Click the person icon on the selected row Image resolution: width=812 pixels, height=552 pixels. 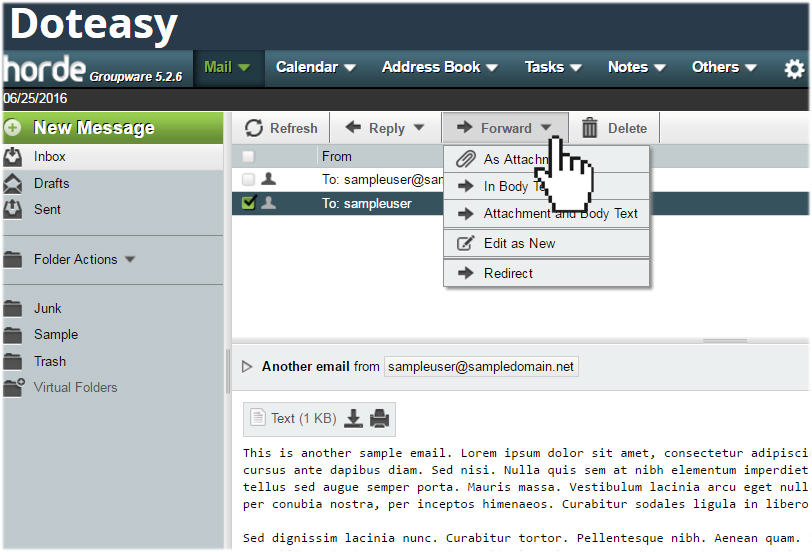tap(268, 202)
